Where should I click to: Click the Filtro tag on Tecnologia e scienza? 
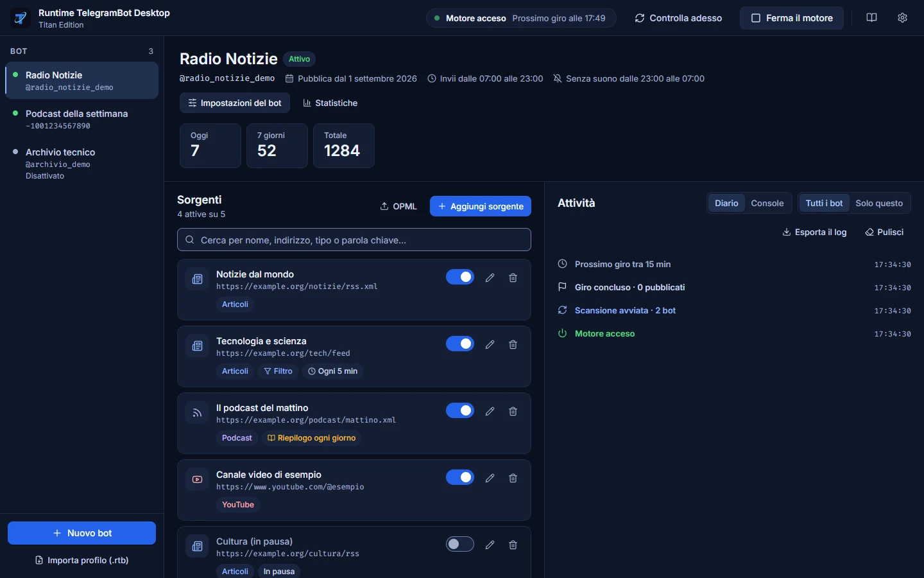(x=278, y=371)
